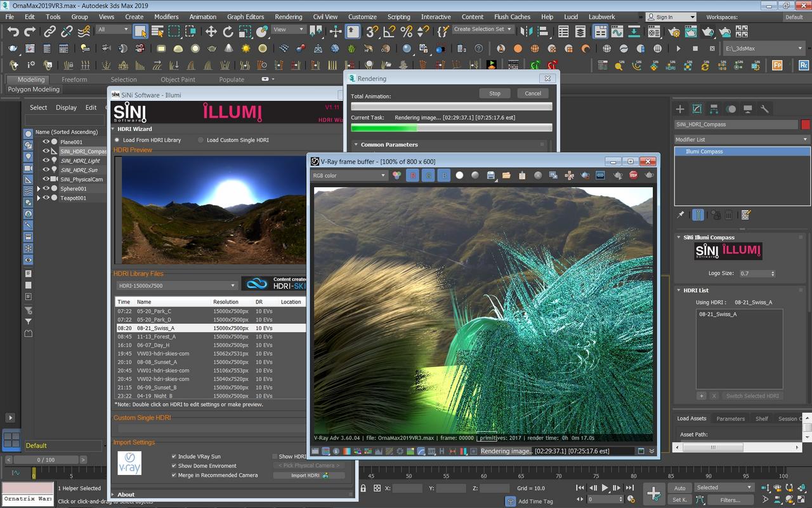The width and height of the screenshot is (812, 508).
Task: Uncheck Show Dome Enviroment checkbox
Action: (x=174, y=466)
